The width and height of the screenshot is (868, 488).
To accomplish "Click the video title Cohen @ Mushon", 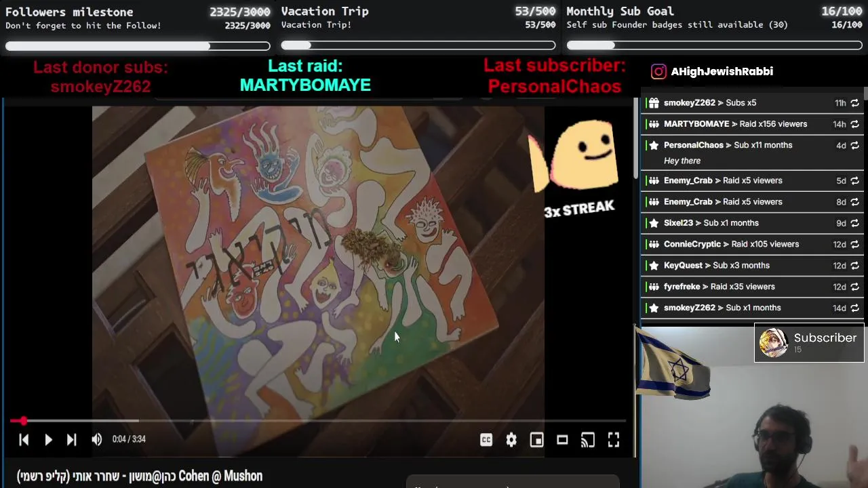I will tap(140, 476).
